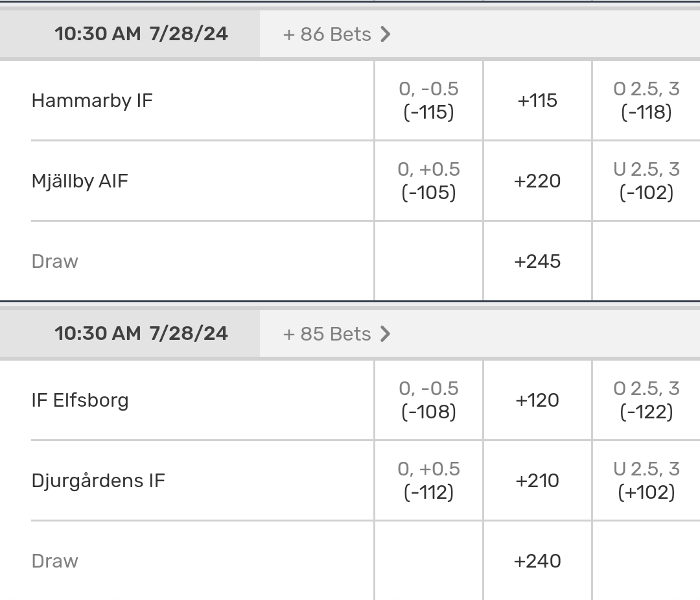Image resolution: width=700 pixels, height=600 pixels.
Task: Bet Under 2.5, 3 at +102
Action: point(646,481)
